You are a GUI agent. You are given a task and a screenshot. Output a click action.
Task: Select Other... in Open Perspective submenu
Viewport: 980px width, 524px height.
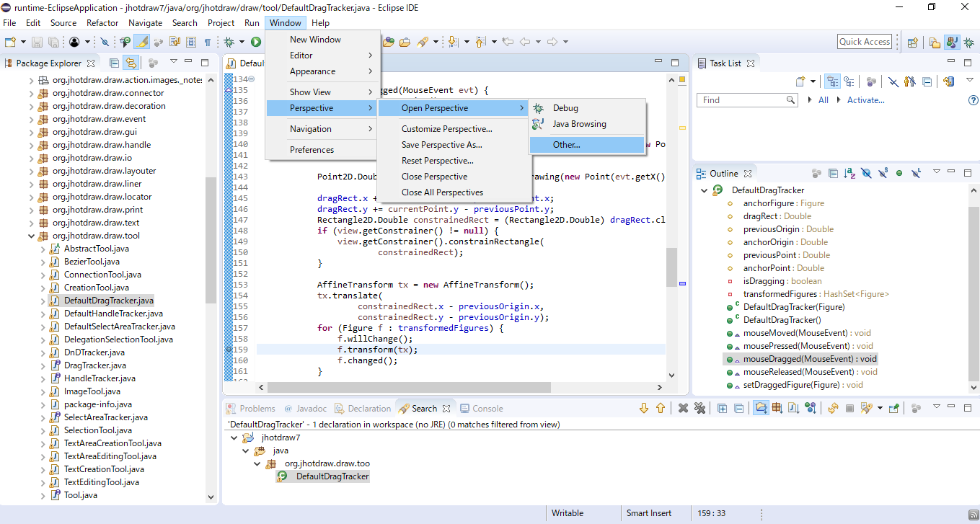(x=586, y=145)
